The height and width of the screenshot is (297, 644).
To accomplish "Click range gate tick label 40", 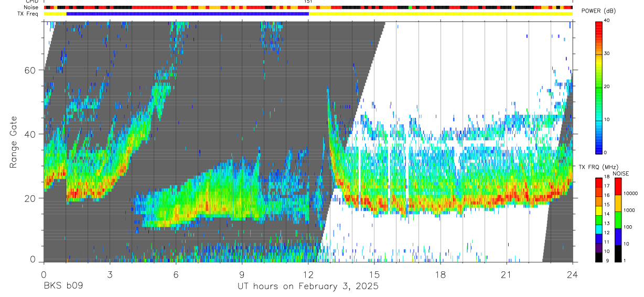I will [x=30, y=134].
